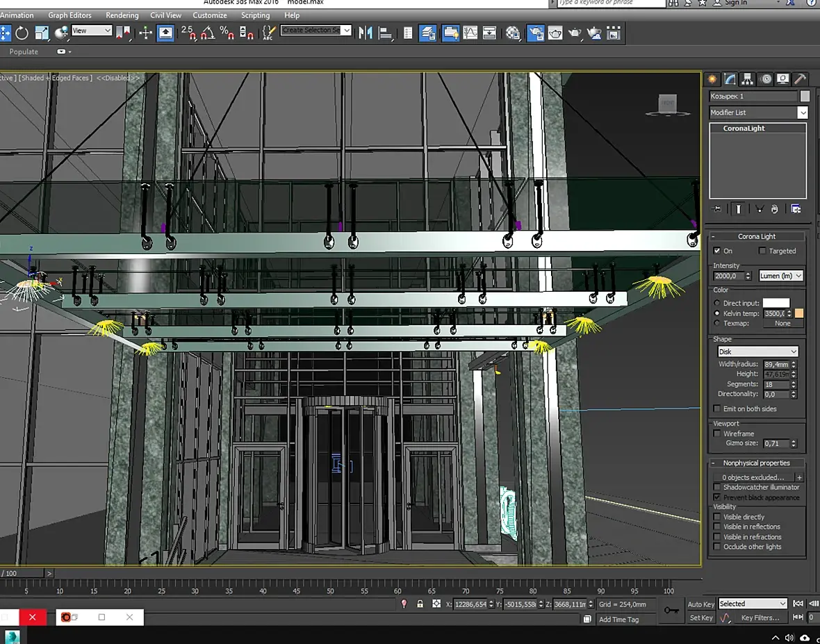Open the Material Editor icon
The width and height of the screenshot is (820, 644).
tap(513, 33)
